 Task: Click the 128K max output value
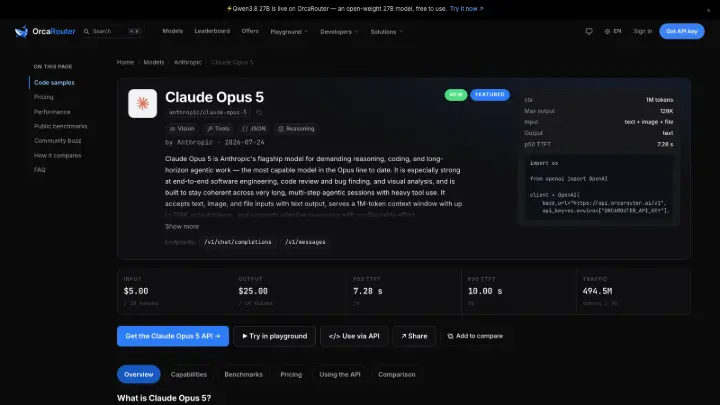click(666, 111)
